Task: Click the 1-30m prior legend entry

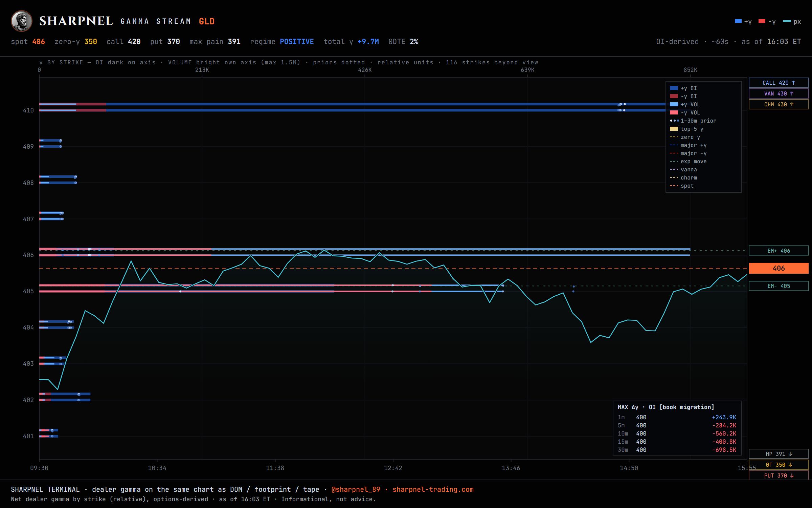Action: coord(693,121)
